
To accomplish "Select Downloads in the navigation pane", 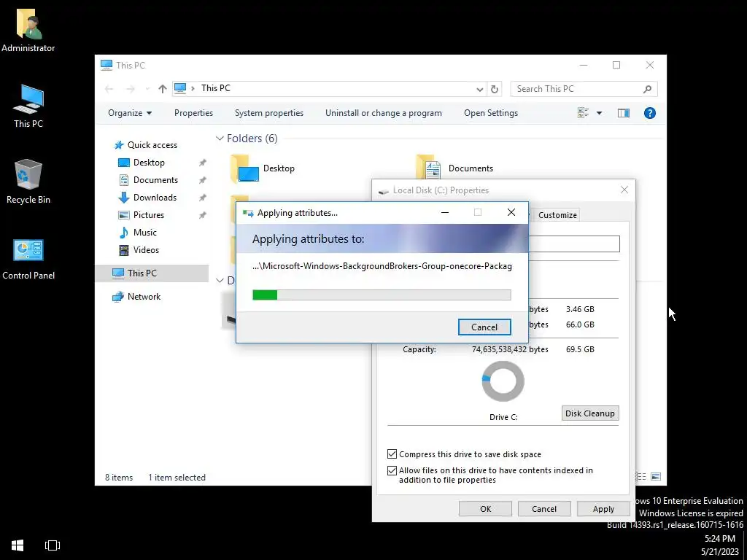I will [x=155, y=198].
